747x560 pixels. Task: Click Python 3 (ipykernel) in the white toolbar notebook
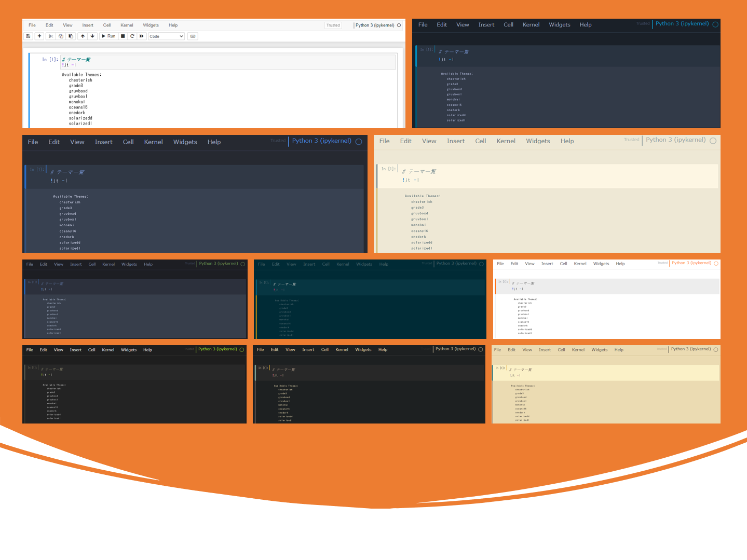click(x=375, y=25)
